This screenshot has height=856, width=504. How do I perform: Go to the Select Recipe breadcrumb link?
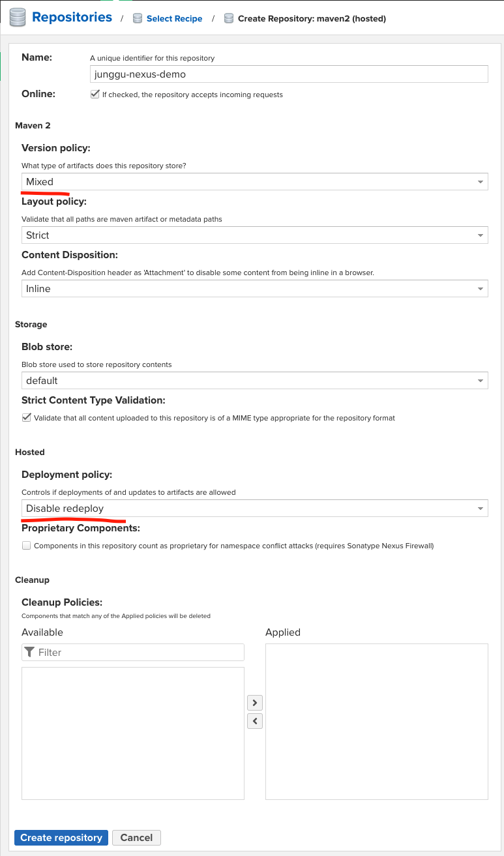click(x=174, y=19)
